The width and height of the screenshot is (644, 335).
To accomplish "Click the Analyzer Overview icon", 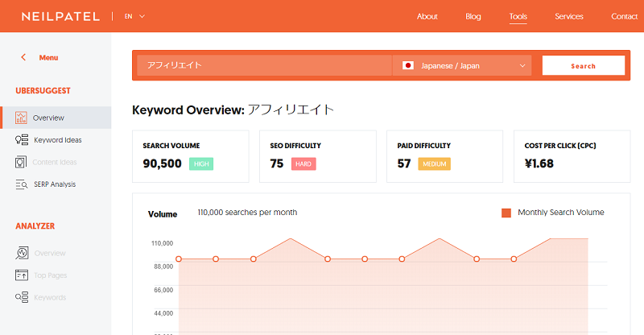I will pyautogui.click(x=22, y=253).
